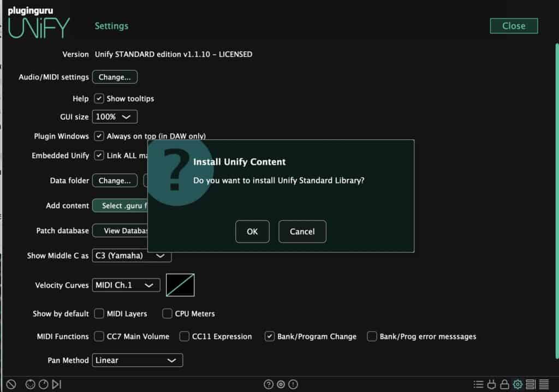Screen dimensions: 559x392
Task: Open Velocity Curves MIDI Ch.1 dropdown
Action: (126, 285)
